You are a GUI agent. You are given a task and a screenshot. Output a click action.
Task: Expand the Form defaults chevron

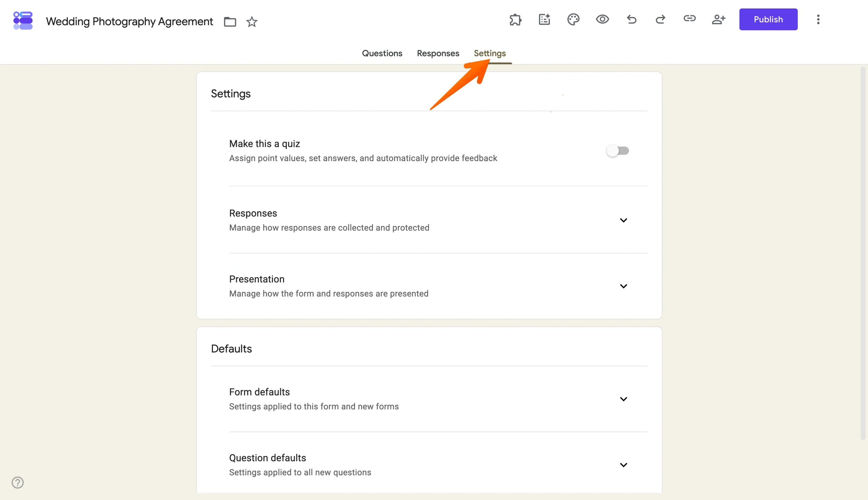[623, 399]
